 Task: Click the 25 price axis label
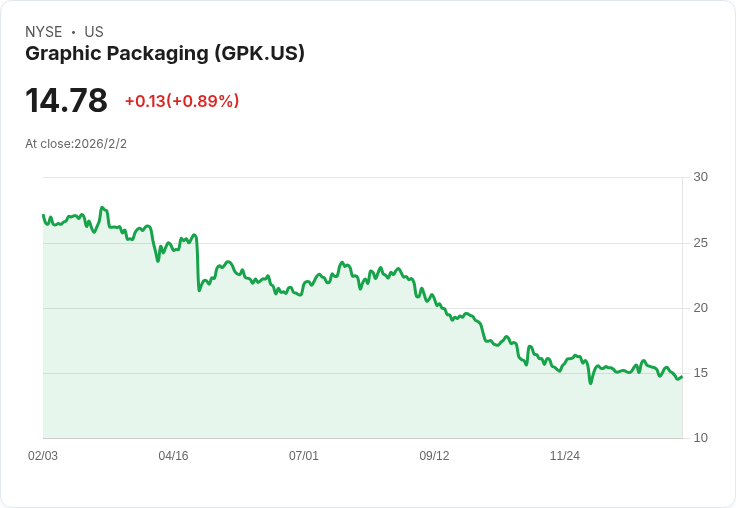coord(700,243)
